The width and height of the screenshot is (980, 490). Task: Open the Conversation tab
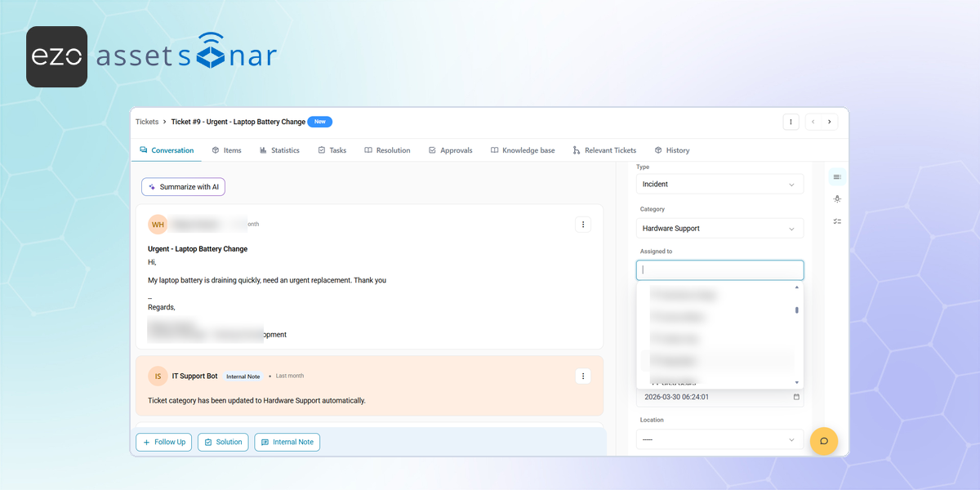tap(167, 150)
